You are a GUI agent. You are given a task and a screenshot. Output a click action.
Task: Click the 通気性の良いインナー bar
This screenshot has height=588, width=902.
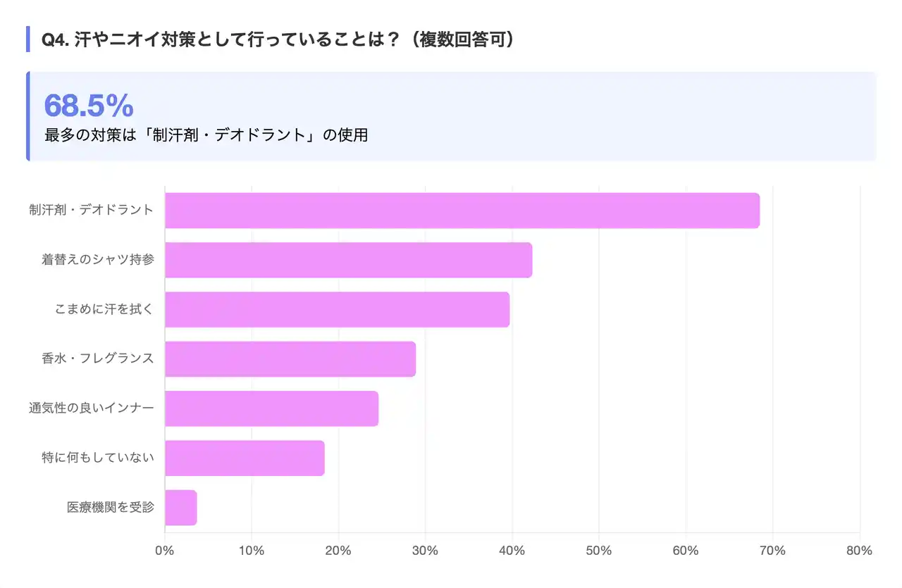tap(271, 408)
